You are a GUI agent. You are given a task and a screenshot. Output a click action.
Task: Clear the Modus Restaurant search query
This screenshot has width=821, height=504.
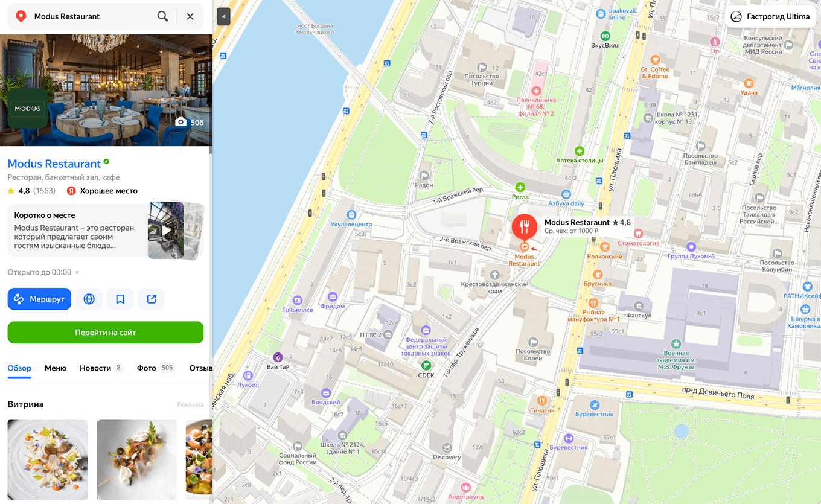coord(190,16)
